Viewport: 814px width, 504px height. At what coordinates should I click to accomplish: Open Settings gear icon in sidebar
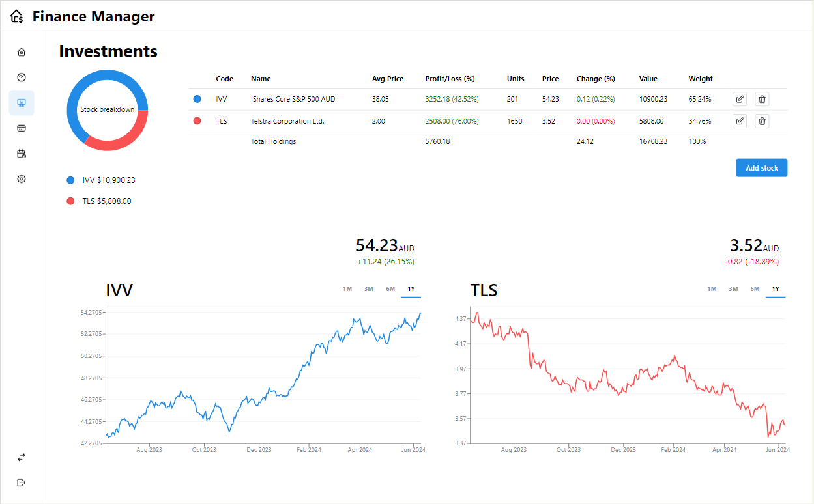(x=22, y=179)
